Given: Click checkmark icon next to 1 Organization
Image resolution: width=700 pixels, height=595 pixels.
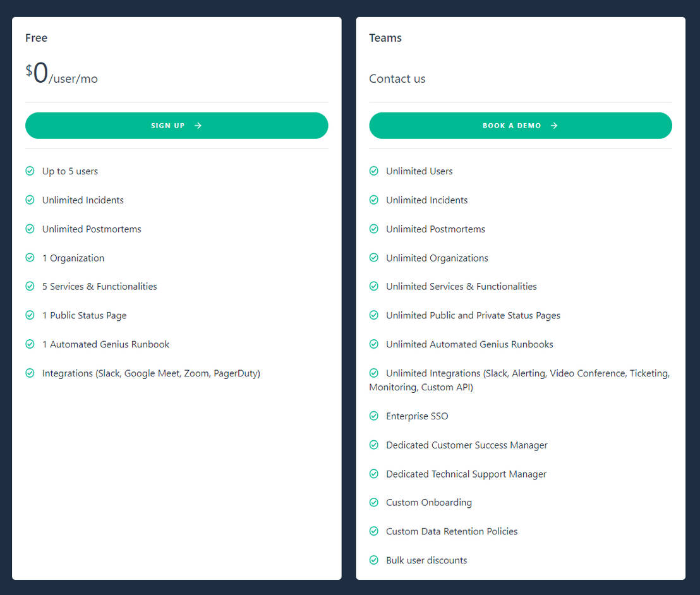Looking at the screenshot, I should point(30,258).
